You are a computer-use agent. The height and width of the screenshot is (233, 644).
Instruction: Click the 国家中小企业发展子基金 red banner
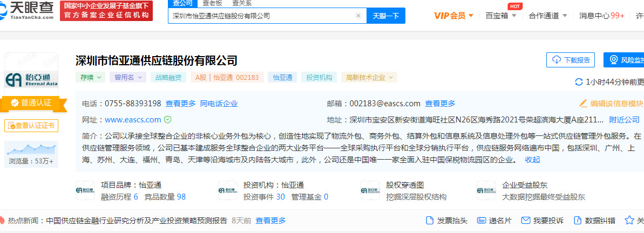(x=106, y=11)
